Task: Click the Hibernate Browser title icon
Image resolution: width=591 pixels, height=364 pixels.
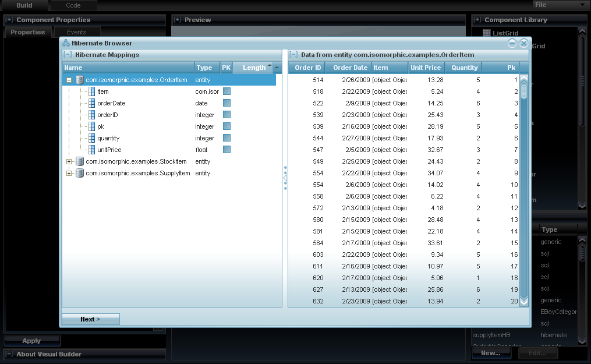Action: tap(66, 43)
